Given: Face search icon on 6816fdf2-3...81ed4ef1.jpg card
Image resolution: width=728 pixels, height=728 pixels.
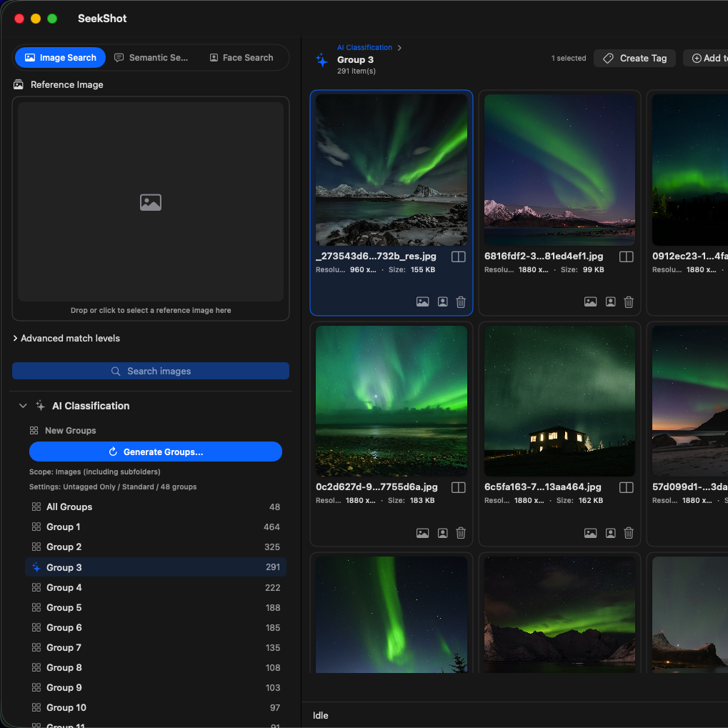Looking at the screenshot, I should point(611,301).
